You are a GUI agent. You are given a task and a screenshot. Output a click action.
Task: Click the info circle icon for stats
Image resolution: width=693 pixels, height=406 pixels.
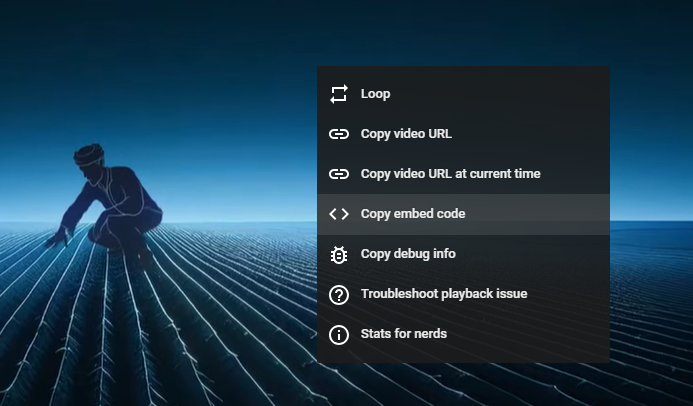pos(339,334)
